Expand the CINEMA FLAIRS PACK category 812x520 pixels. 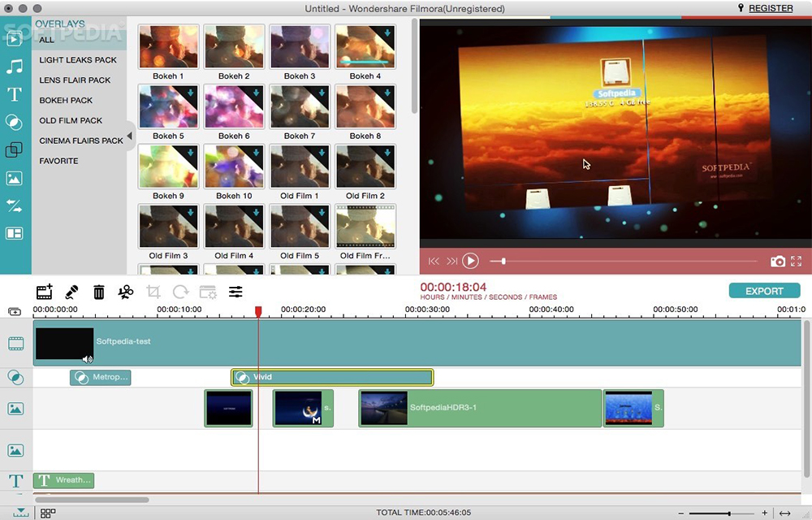point(81,140)
